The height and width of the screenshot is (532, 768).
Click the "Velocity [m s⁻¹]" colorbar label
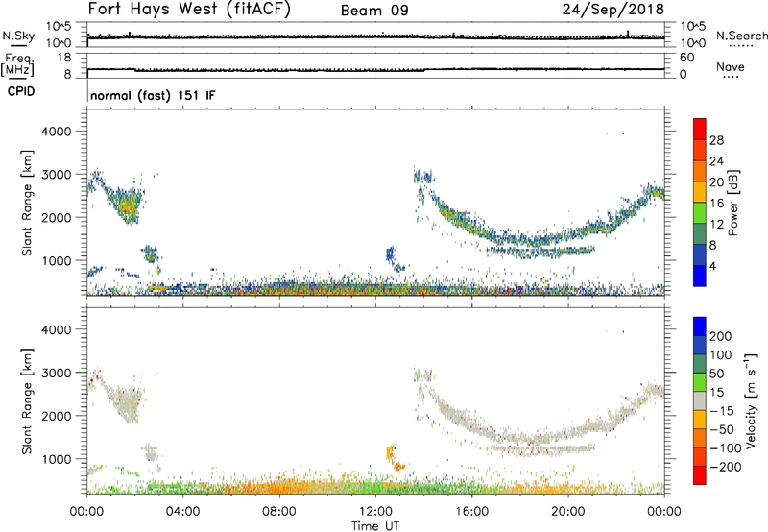pos(751,400)
